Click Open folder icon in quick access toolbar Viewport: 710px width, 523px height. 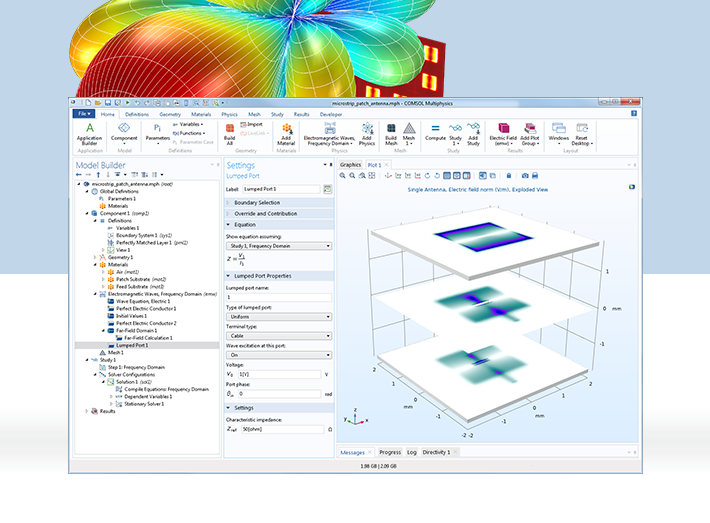tap(98, 103)
